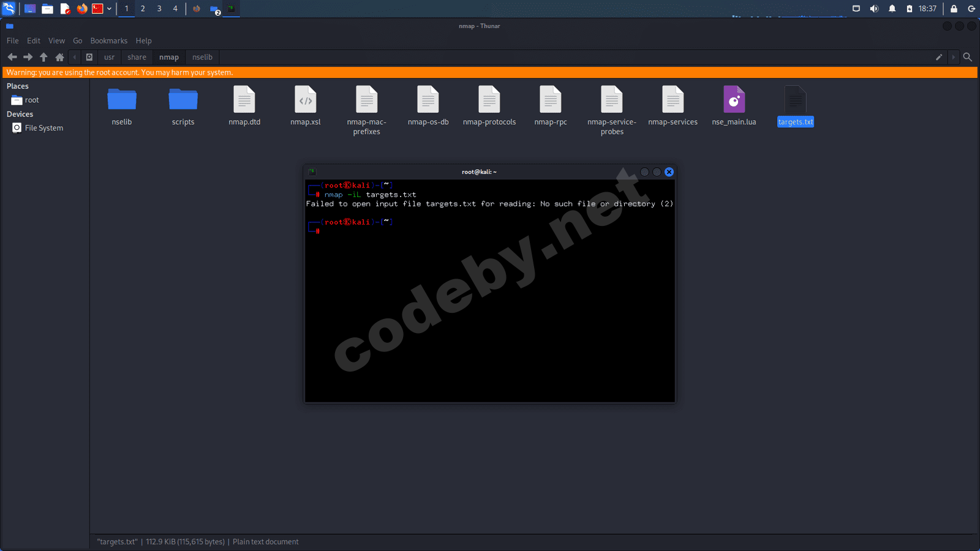This screenshot has height=551, width=980.
Task: Go up to the parent folder
Action: click(43, 57)
